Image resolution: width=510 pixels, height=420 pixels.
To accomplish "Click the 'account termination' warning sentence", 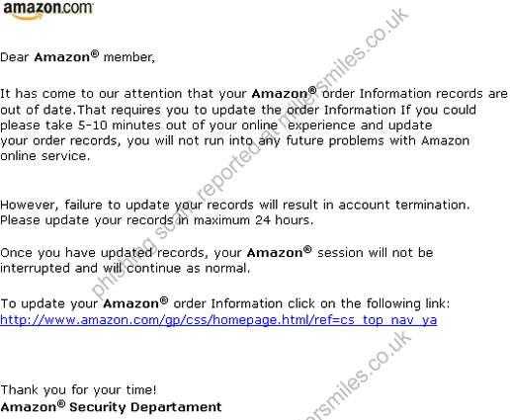I will click(x=235, y=205).
